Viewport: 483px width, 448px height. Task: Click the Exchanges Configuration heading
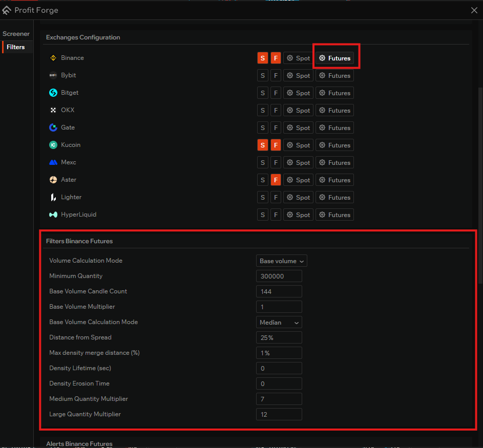[x=83, y=37]
